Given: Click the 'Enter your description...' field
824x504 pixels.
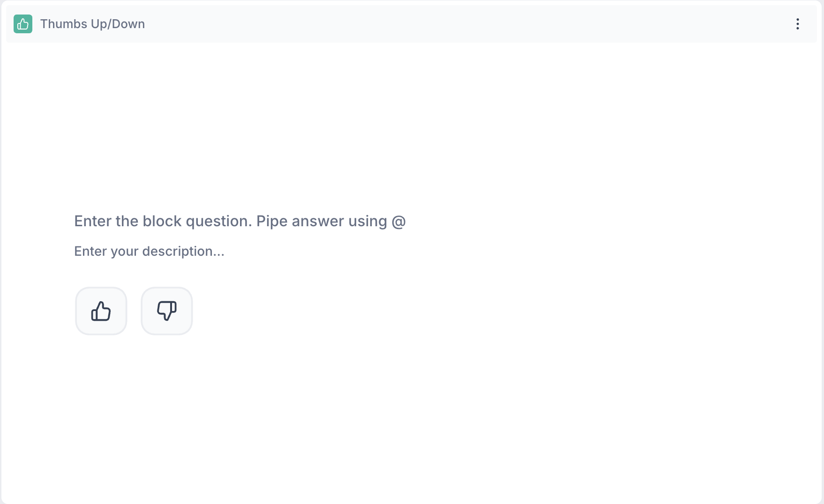Looking at the screenshot, I should point(149,252).
